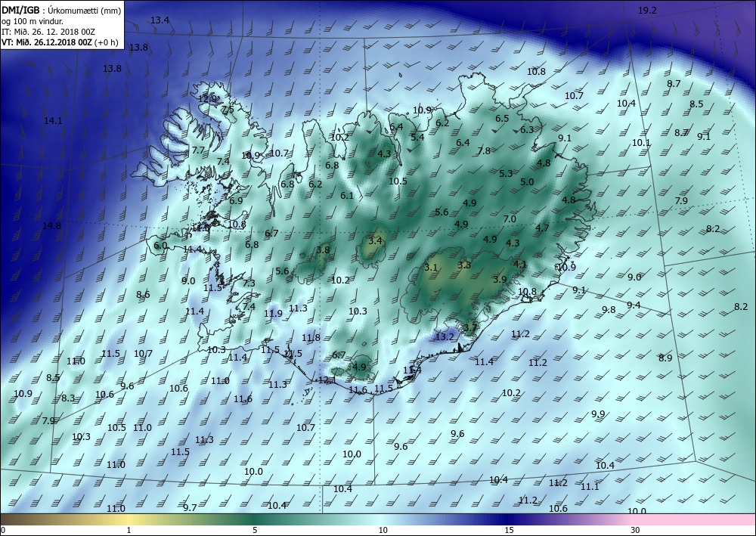Click the 4.1 value on the map
This screenshot has width=756, height=536.
[x=520, y=264]
